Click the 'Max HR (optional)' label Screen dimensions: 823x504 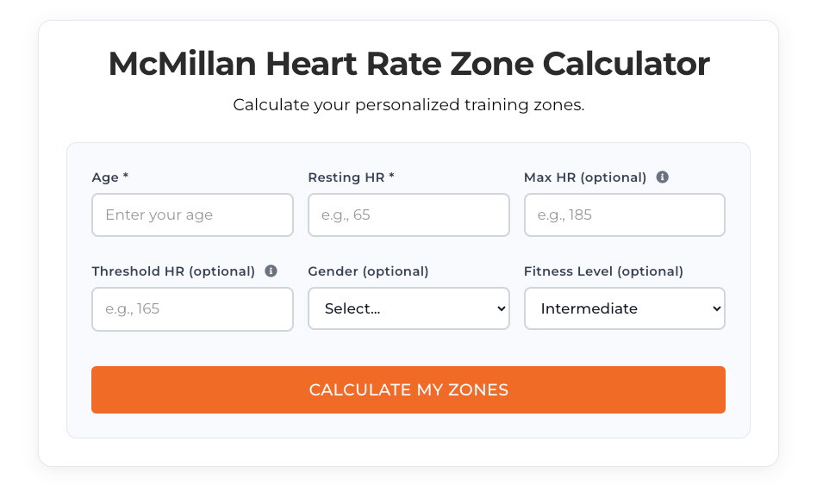tap(584, 177)
